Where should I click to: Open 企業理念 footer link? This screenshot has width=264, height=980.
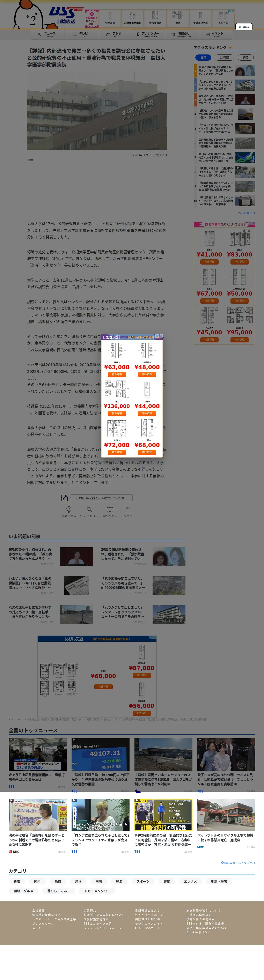(90, 910)
